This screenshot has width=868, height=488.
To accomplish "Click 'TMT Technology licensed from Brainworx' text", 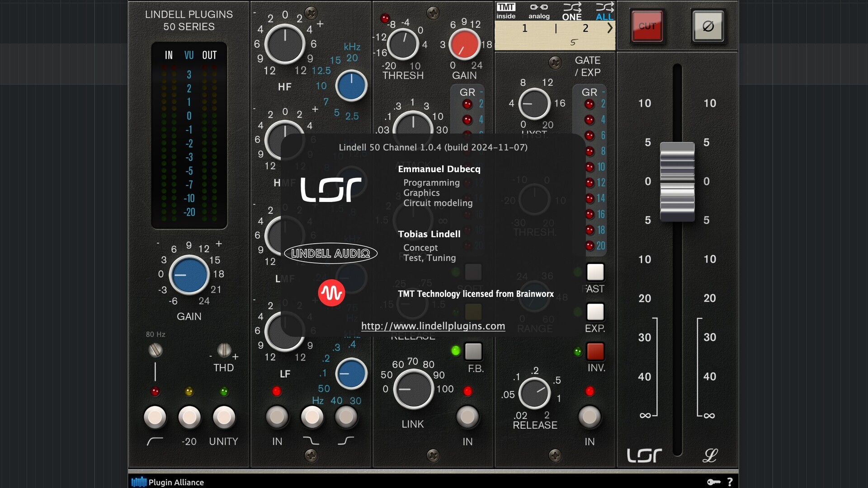I will tap(476, 294).
